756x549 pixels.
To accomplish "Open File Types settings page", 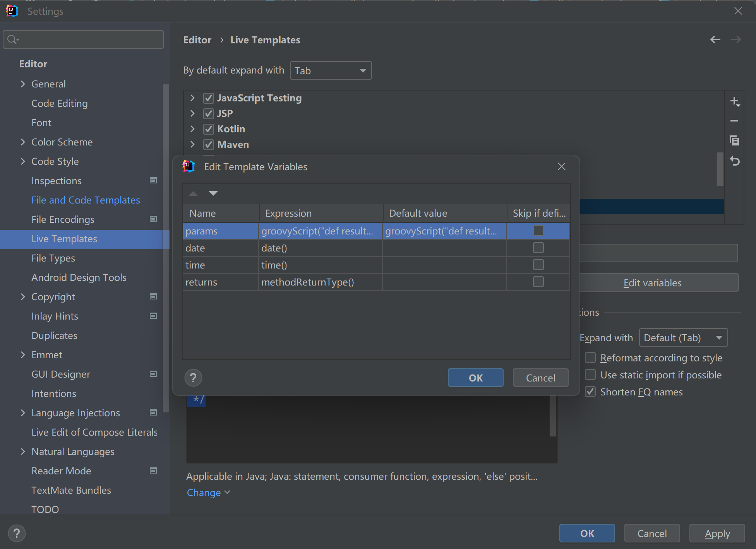I will click(x=53, y=258).
